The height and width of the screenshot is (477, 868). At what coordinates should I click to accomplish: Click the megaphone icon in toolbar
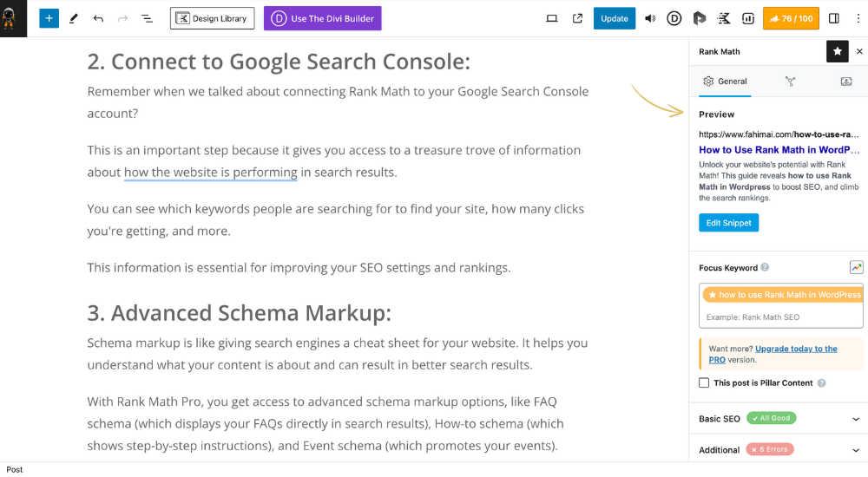pos(650,18)
